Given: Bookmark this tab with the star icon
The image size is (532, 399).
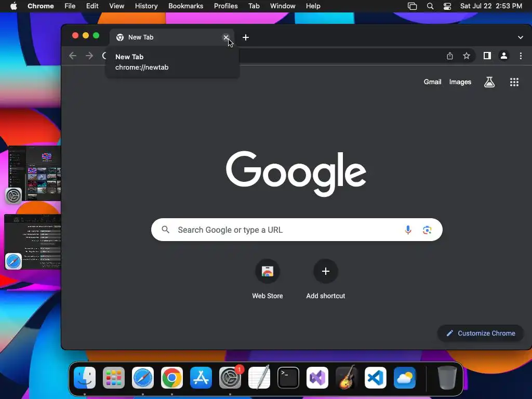Looking at the screenshot, I should pyautogui.click(x=467, y=56).
